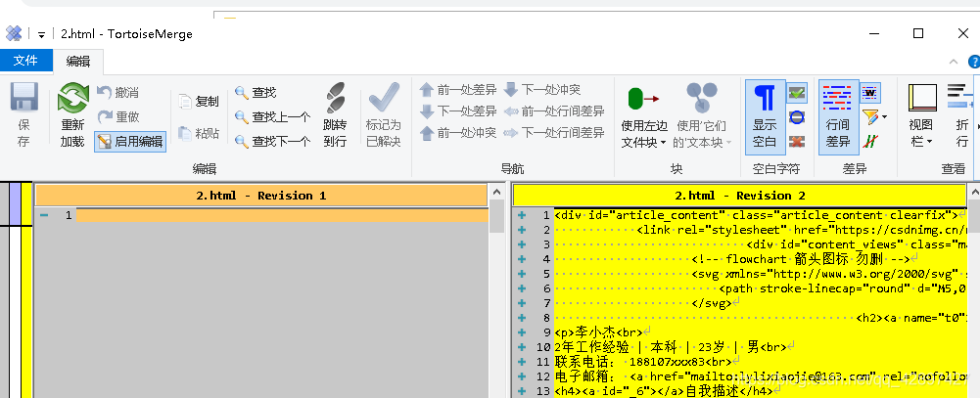Screen dimensions: 980x398
Task: Click 2.html - Revision 1 pane header
Action: pos(261,196)
